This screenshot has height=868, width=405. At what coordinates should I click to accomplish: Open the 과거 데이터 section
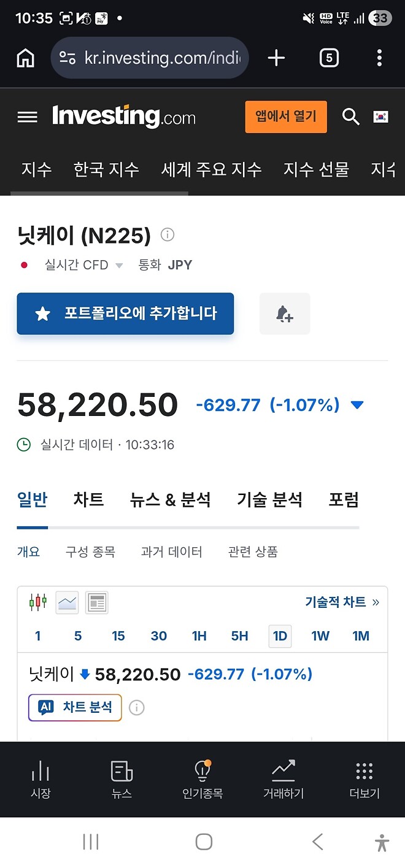pyautogui.click(x=170, y=551)
